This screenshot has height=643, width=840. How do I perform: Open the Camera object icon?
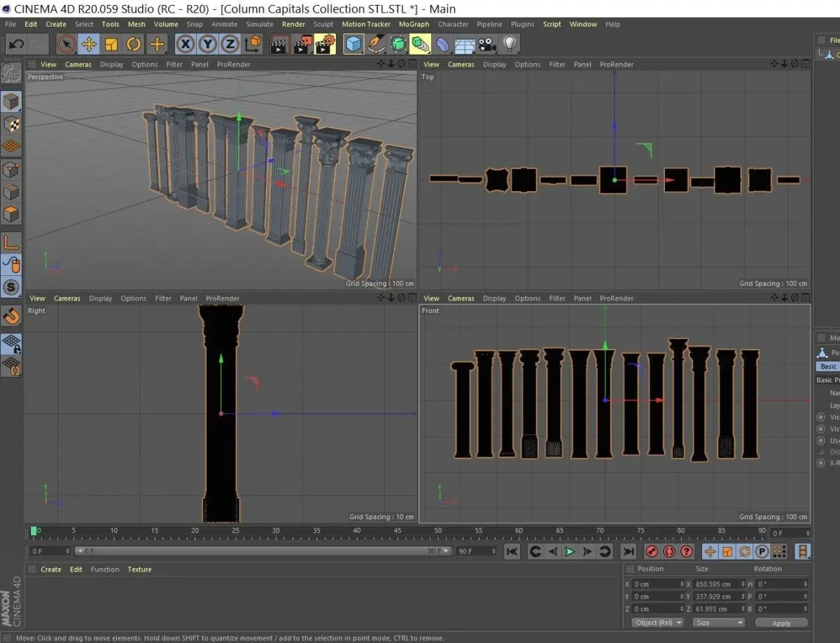(x=487, y=44)
